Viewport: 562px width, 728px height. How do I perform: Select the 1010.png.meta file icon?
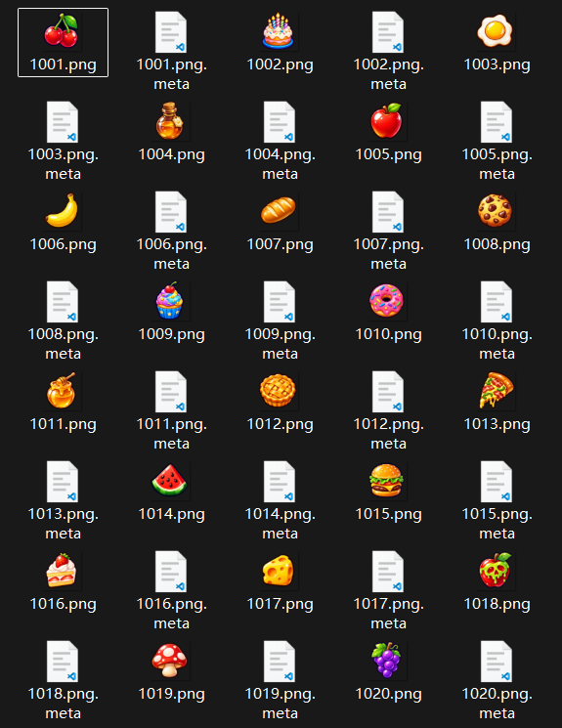coord(496,302)
